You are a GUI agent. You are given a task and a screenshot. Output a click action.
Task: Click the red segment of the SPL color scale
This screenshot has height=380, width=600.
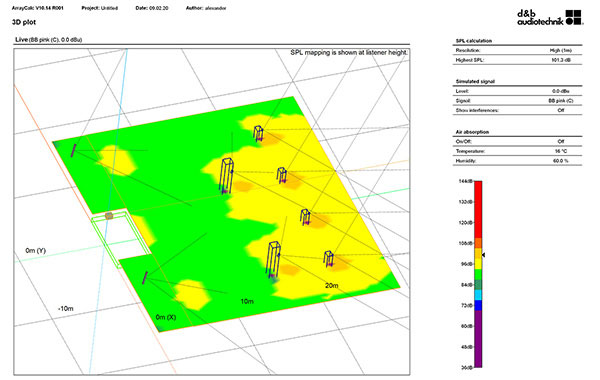point(478,210)
